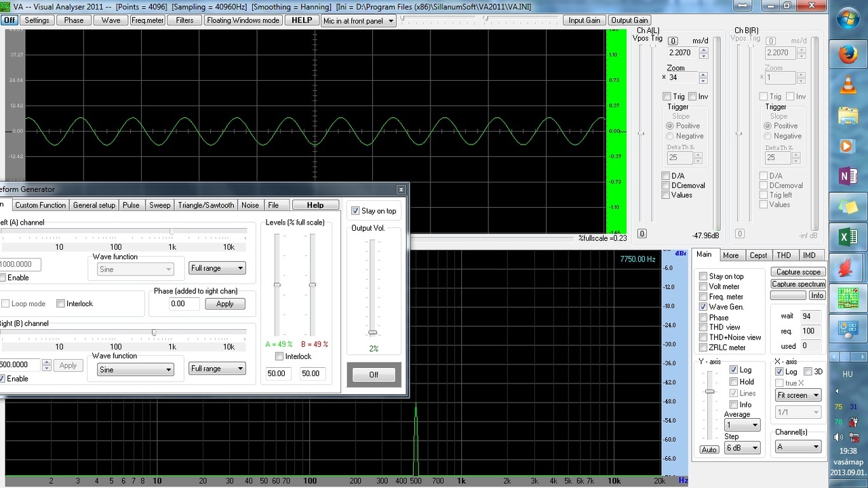
Task: Enable Ch A Trig checkbox
Action: tap(667, 96)
